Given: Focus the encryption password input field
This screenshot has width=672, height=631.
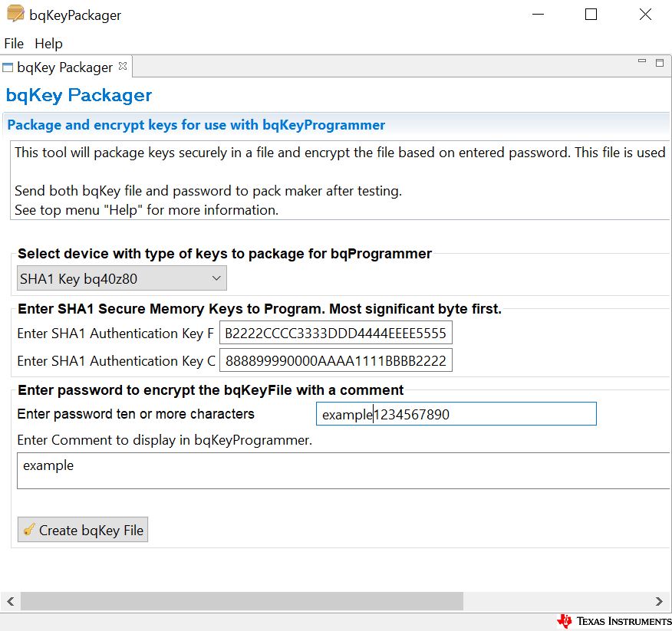Looking at the screenshot, I should click(x=456, y=415).
